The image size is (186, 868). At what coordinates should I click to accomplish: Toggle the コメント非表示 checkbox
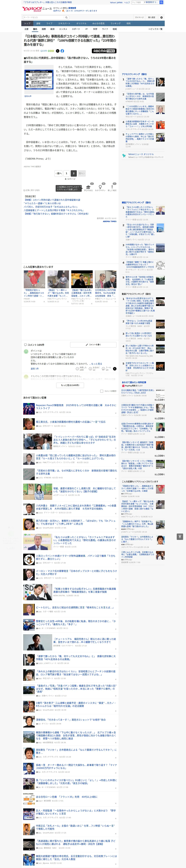click(102, 391)
